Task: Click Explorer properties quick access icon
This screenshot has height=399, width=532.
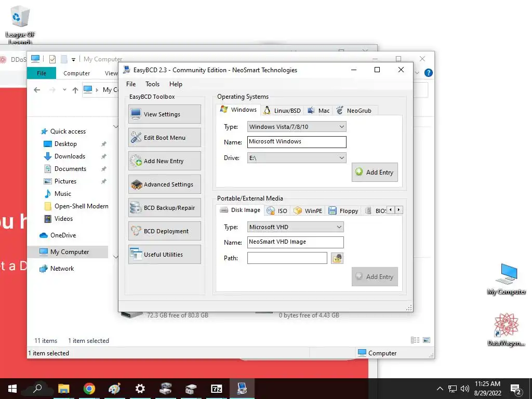Action: [52, 59]
